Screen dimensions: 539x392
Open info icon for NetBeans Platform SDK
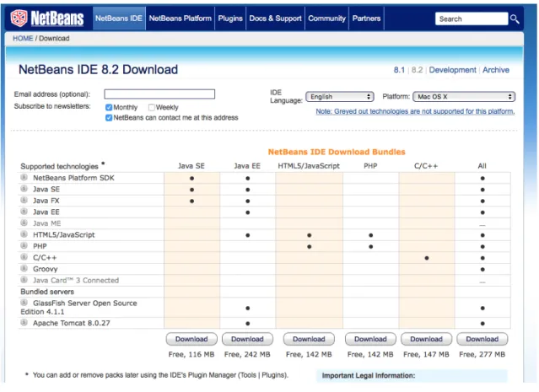coord(24,178)
